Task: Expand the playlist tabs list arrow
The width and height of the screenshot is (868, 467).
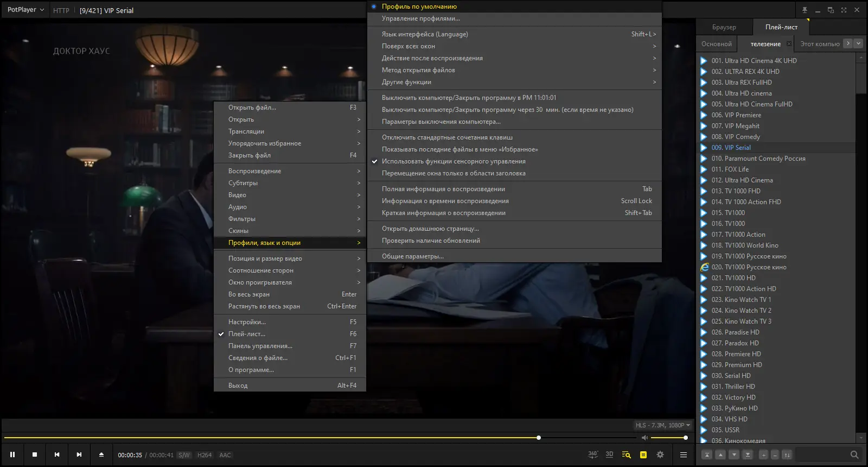Action: click(x=858, y=43)
